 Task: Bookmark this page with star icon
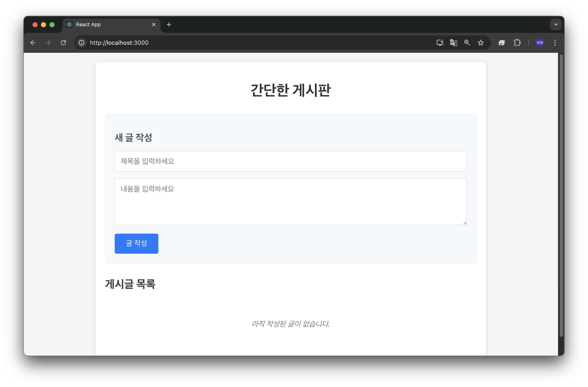pyautogui.click(x=480, y=43)
